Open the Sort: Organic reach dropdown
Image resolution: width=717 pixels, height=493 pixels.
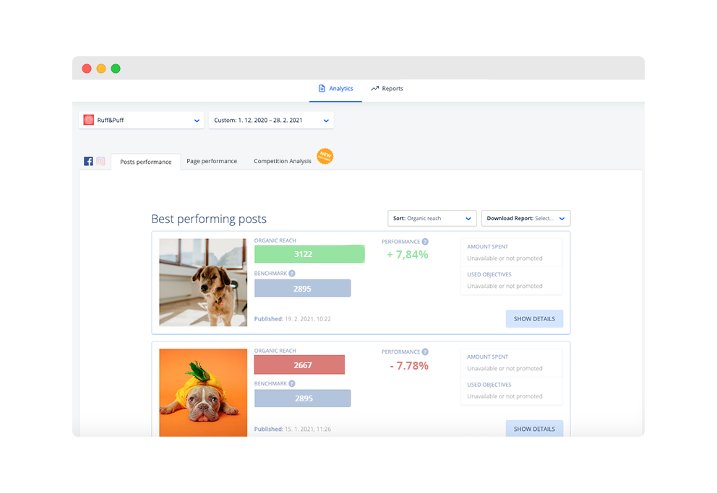point(432,218)
